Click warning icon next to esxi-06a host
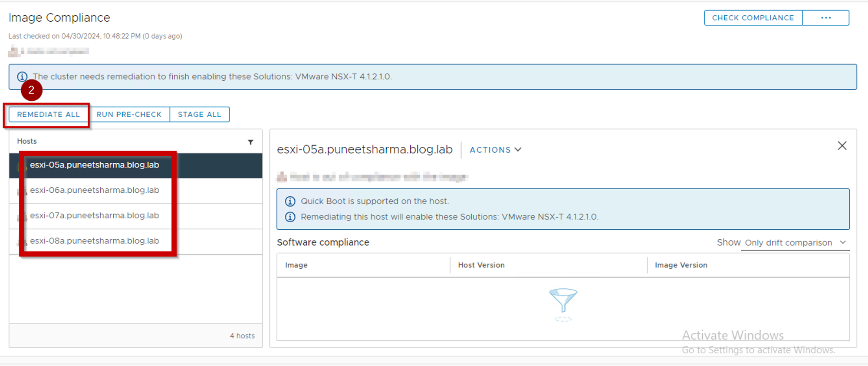The width and height of the screenshot is (868, 366). (x=20, y=191)
